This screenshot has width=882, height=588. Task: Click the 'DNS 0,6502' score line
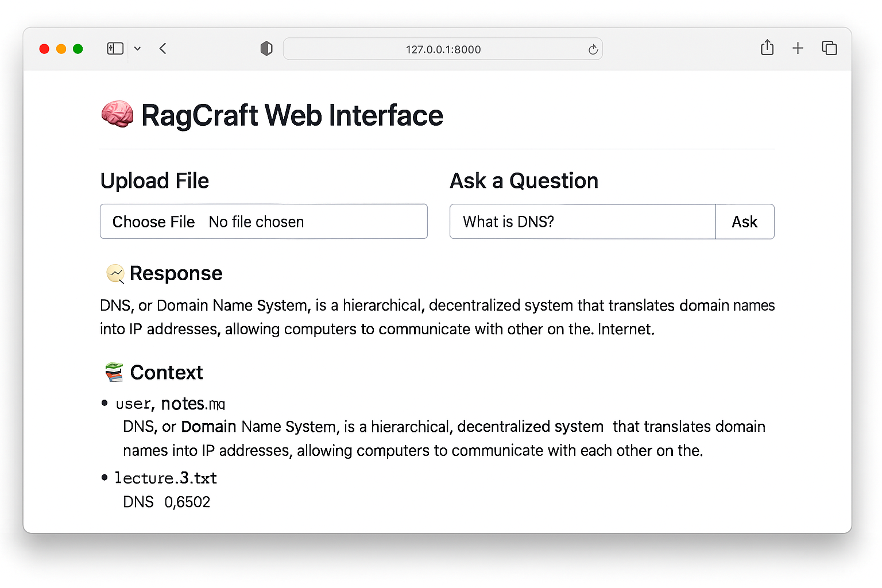(x=167, y=502)
